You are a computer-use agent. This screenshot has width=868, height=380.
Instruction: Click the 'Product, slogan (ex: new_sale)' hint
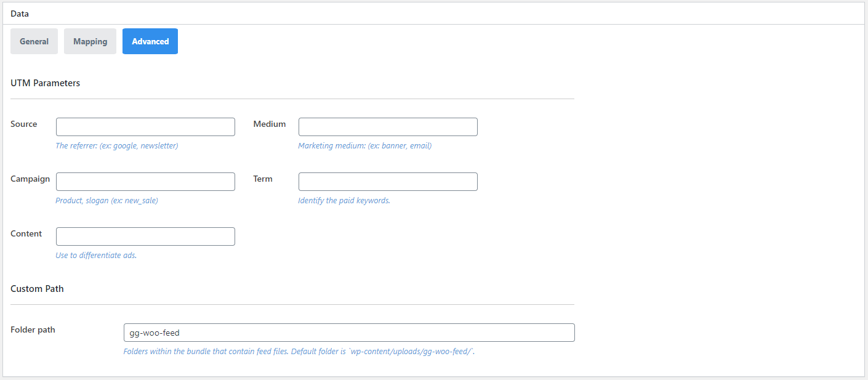tap(106, 201)
